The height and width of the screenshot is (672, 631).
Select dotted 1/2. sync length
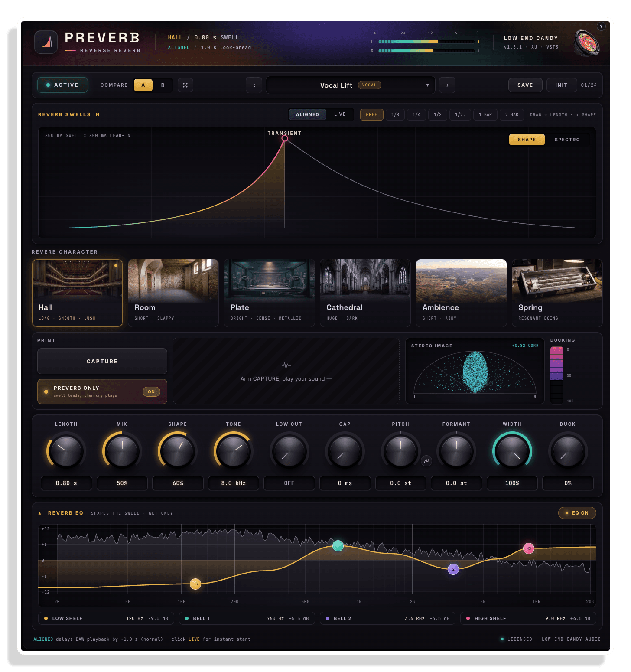(460, 114)
